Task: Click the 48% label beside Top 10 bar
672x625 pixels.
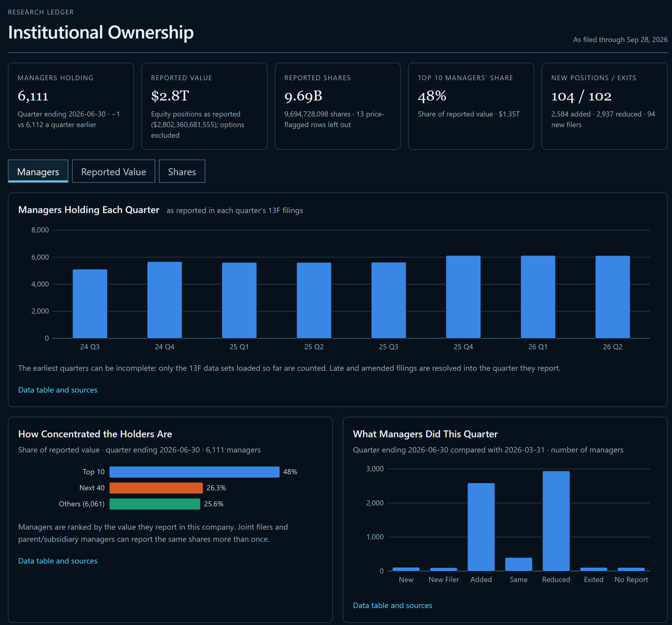Action: point(290,472)
